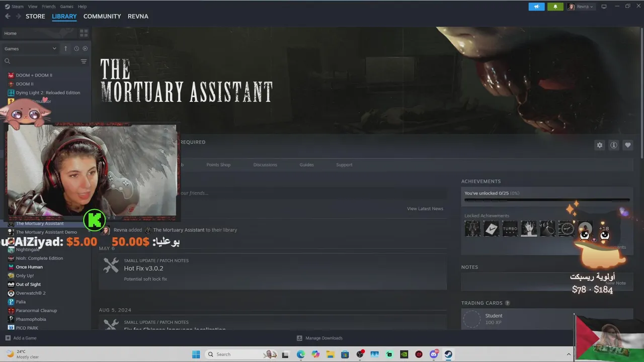Select Phasmophobia in game list
The image size is (644, 362).
pos(31,319)
